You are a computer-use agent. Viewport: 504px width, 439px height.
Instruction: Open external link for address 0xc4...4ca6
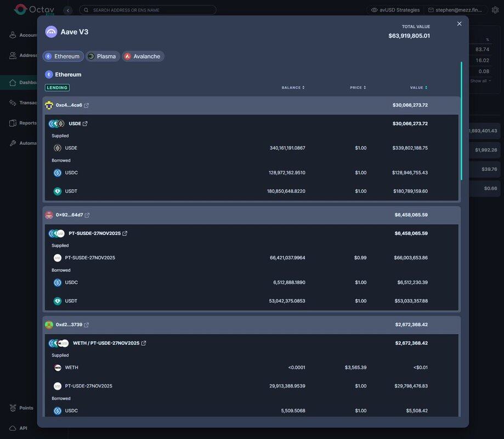(x=87, y=105)
